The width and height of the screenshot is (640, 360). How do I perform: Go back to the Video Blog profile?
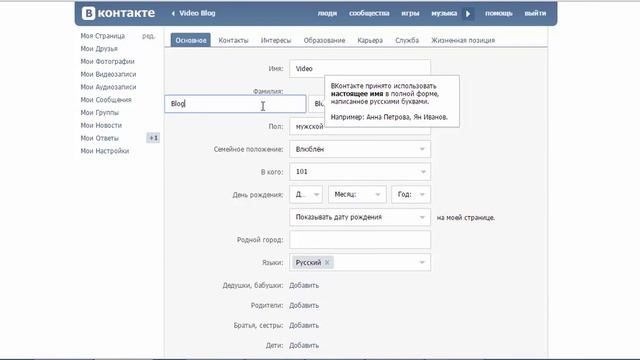193,13
